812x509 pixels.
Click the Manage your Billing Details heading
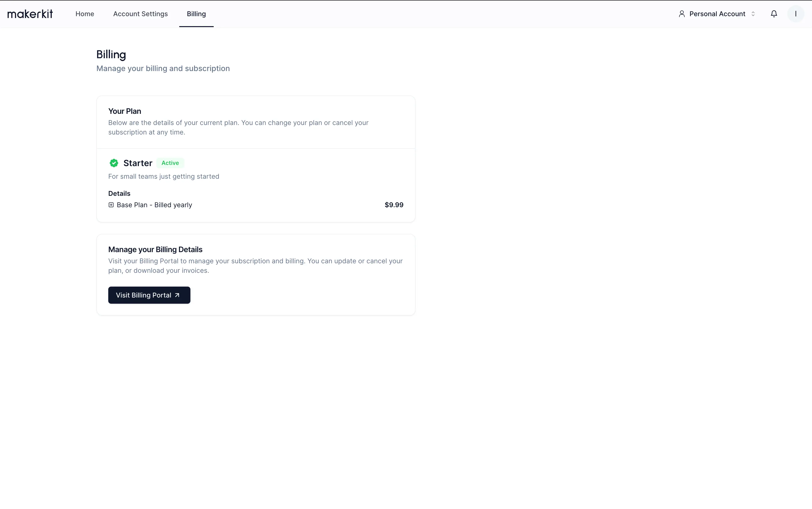click(x=155, y=250)
